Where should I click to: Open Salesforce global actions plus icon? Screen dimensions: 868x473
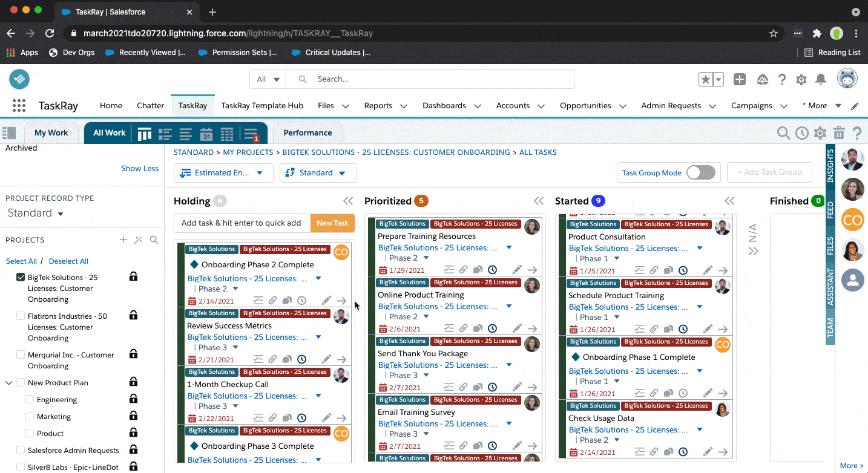(739, 79)
